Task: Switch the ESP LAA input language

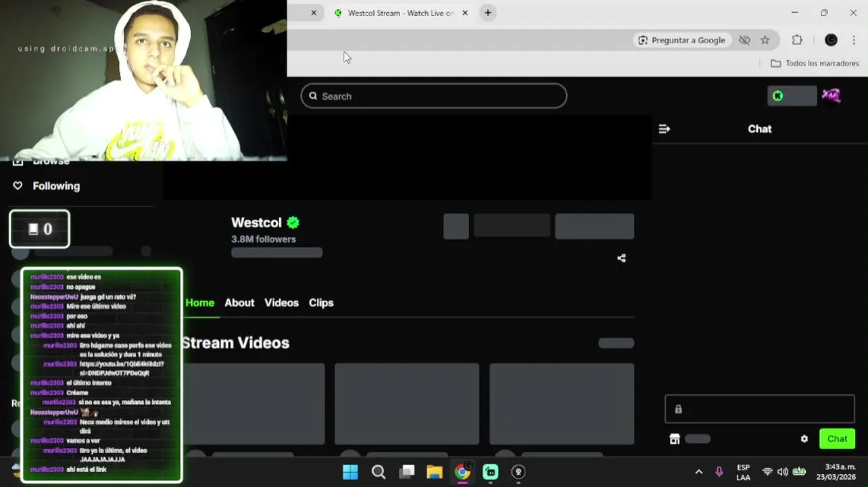Action: tap(743, 472)
